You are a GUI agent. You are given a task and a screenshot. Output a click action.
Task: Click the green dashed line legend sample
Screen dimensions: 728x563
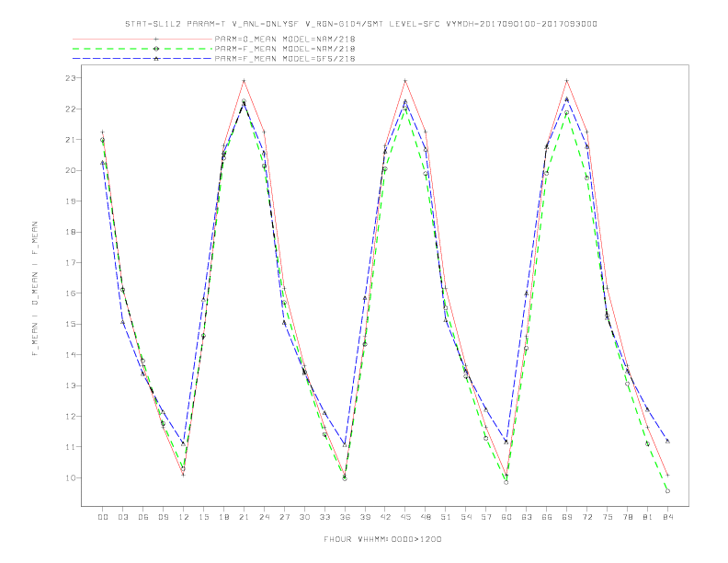point(142,49)
